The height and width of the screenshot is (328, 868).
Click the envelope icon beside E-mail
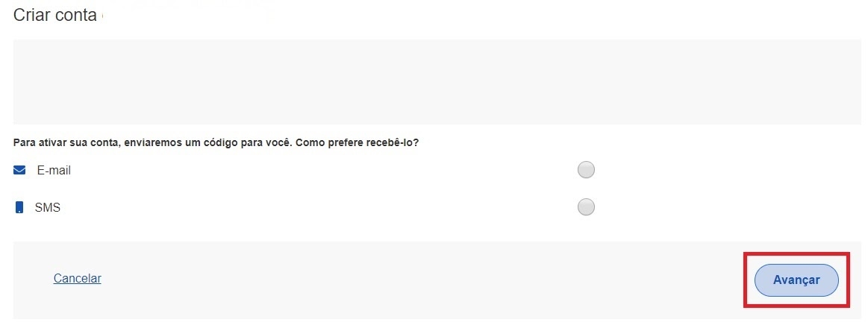[x=19, y=171]
